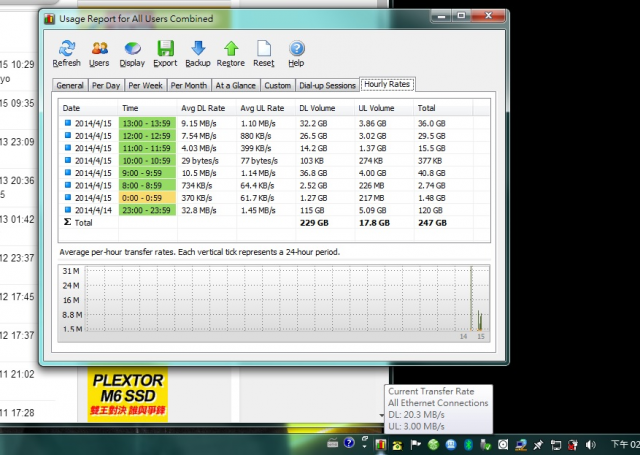Sort by DL Volume column header
This screenshot has height=455, width=640.
coord(325,108)
